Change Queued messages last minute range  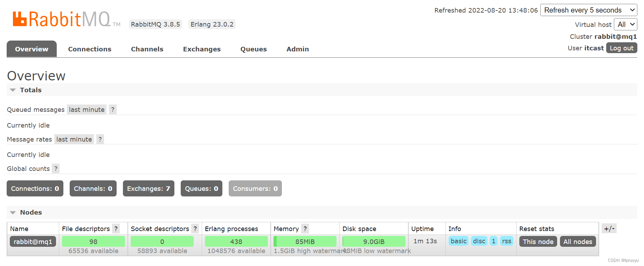pos(86,110)
